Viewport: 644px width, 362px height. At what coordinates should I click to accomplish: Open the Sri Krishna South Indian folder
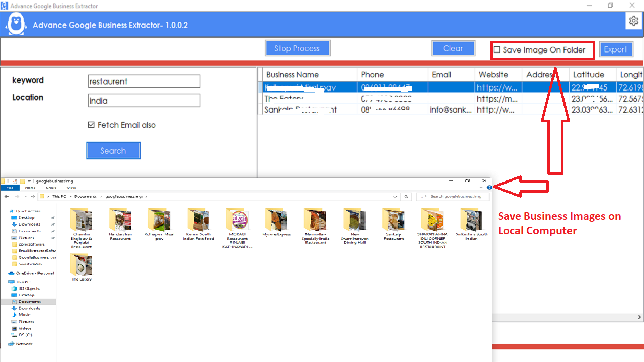tap(472, 224)
